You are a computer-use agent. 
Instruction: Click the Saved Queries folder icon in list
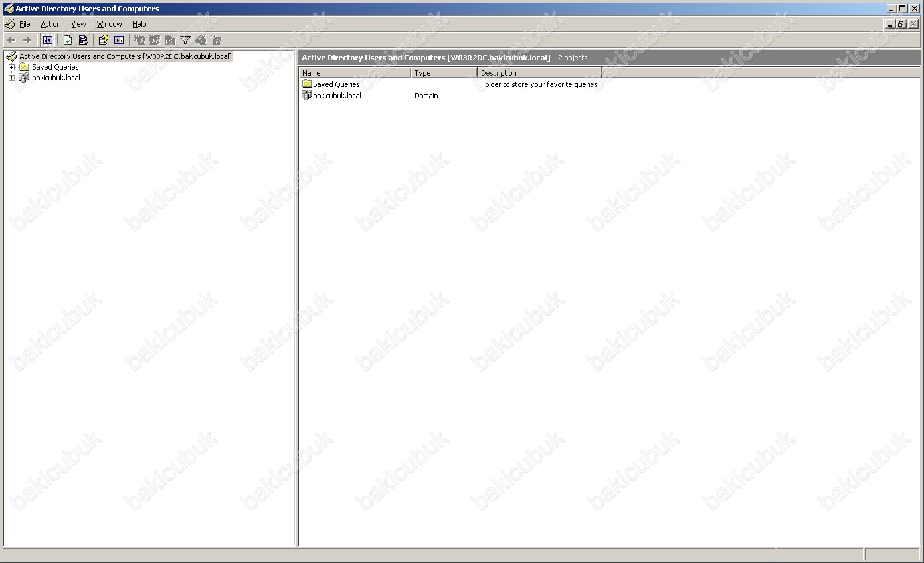pos(307,84)
